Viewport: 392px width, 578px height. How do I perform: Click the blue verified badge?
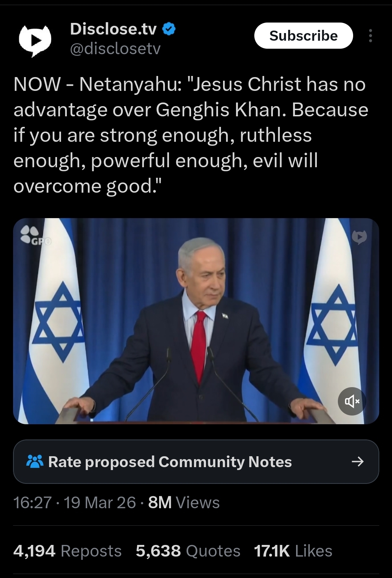pyautogui.click(x=169, y=29)
